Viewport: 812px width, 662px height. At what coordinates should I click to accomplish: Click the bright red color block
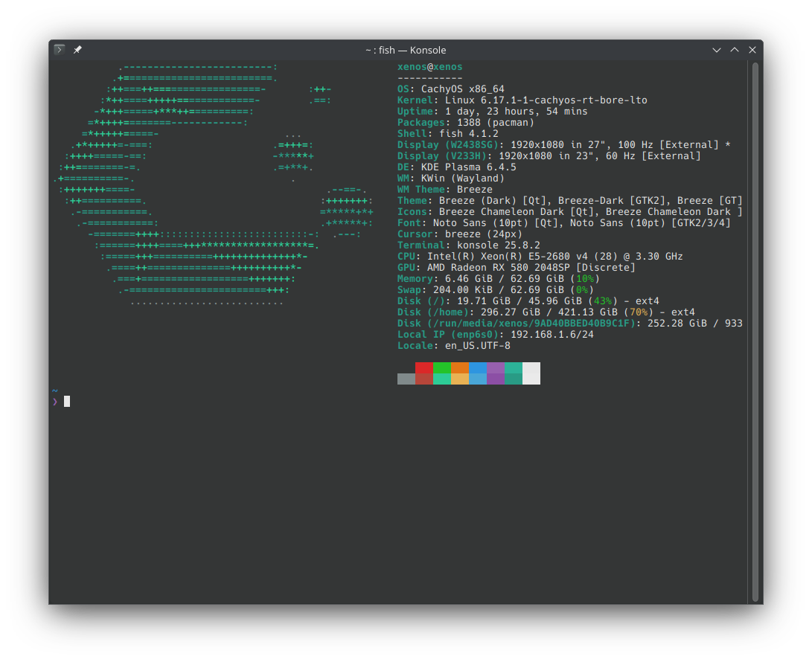[423, 367]
